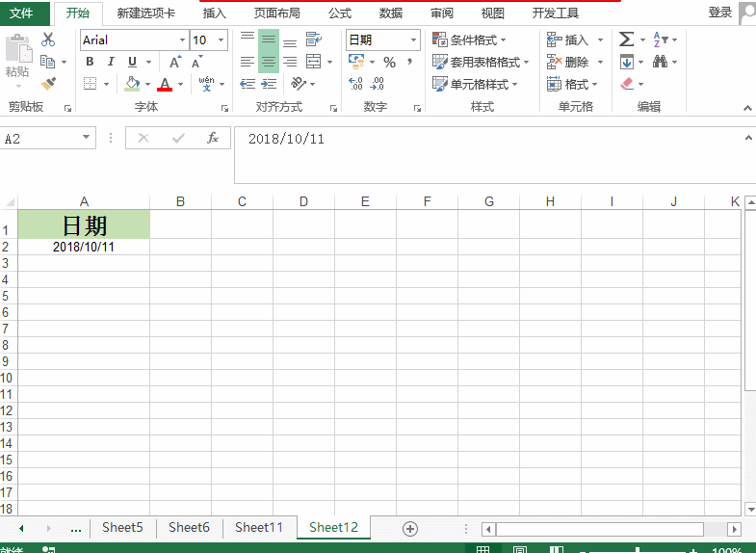Viewport: 756px width, 553px height.
Task: Switch to the 数据 tab
Action: click(x=391, y=13)
